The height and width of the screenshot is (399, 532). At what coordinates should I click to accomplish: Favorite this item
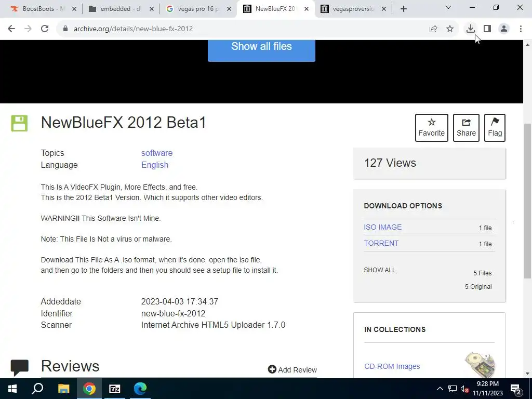432,128
